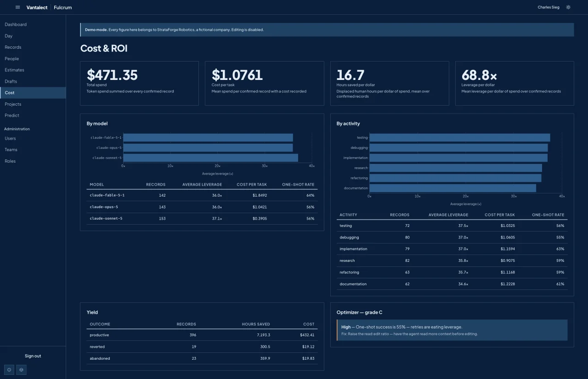This screenshot has height=379, width=588.
Task: Click the Sign out button
Action: pos(33,356)
